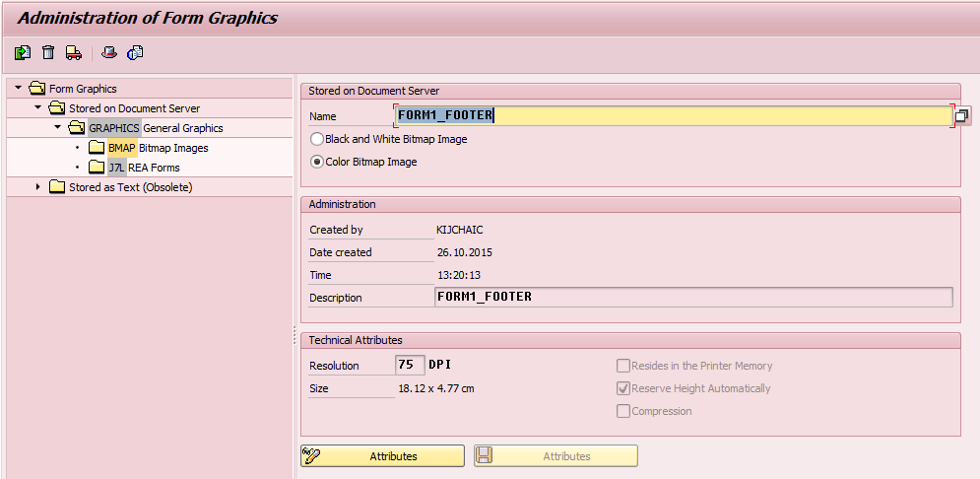
Task: Click the information document toolbar icon
Action: point(135,52)
